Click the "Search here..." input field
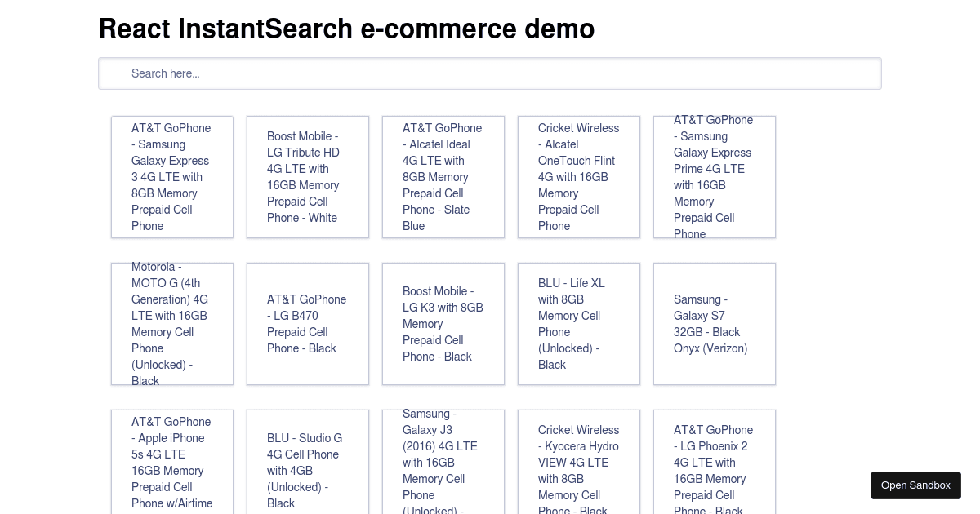The height and width of the screenshot is (514, 980). 490,73
